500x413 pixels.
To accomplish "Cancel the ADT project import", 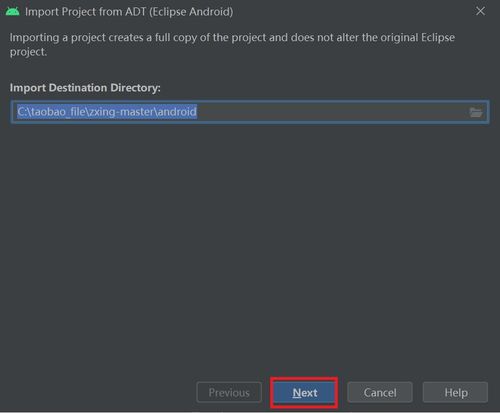I will click(380, 392).
